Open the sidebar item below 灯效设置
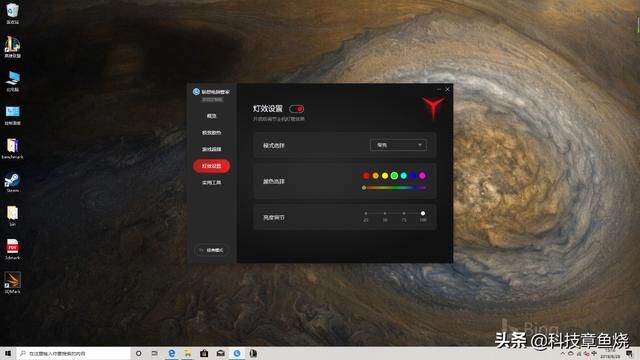Image resolution: width=640 pixels, height=360 pixels. pos(211,182)
